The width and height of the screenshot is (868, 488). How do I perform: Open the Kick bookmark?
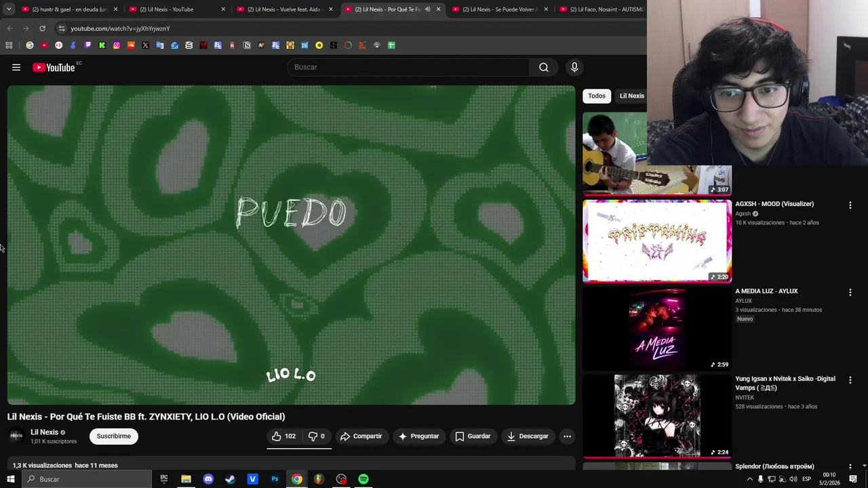(x=102, y=45)
